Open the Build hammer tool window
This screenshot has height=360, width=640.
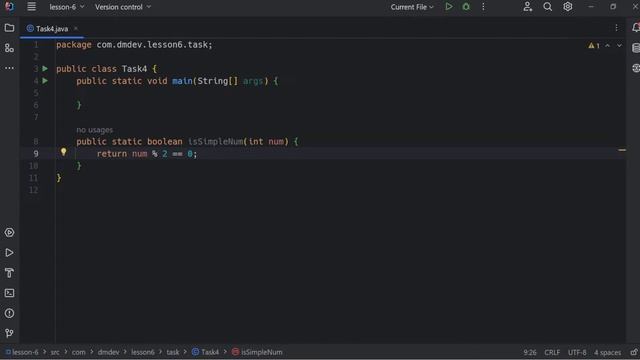9,273
